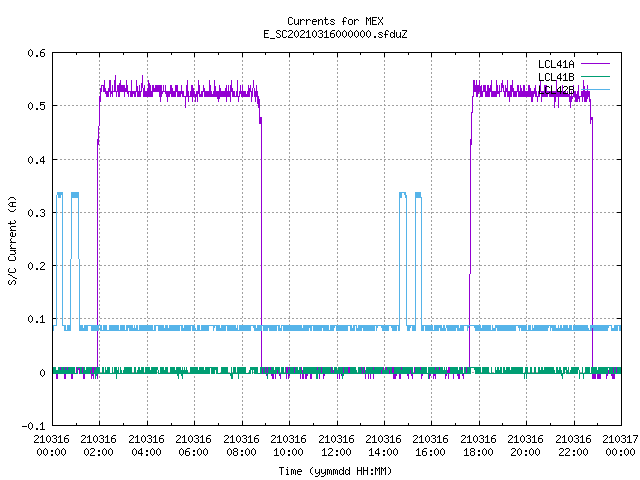Click the x-axis tick 210316 04:00
Image resolution: width=640 pixels, height=480 pixels.
[x=146, y=446]
